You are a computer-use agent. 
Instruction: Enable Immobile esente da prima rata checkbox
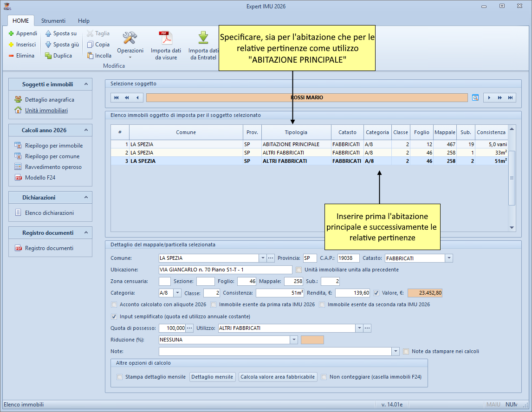[214, 305]
